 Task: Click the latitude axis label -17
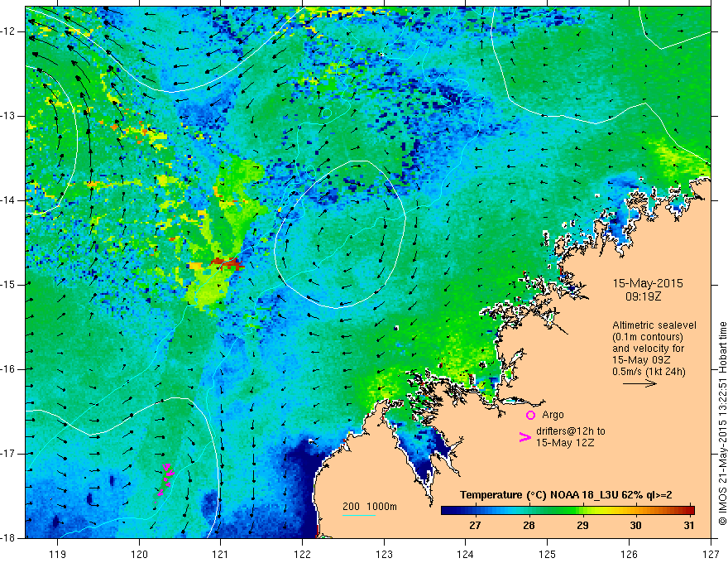tap(9, 454)
